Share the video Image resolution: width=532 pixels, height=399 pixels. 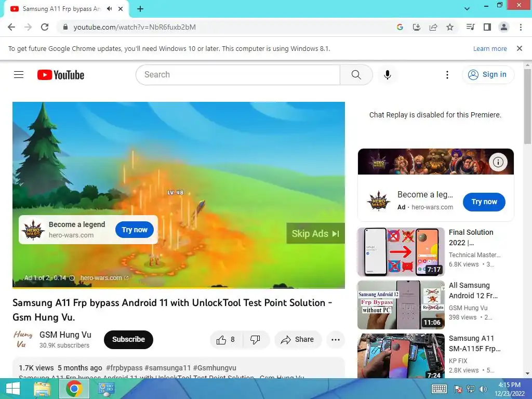pos(298,340)
